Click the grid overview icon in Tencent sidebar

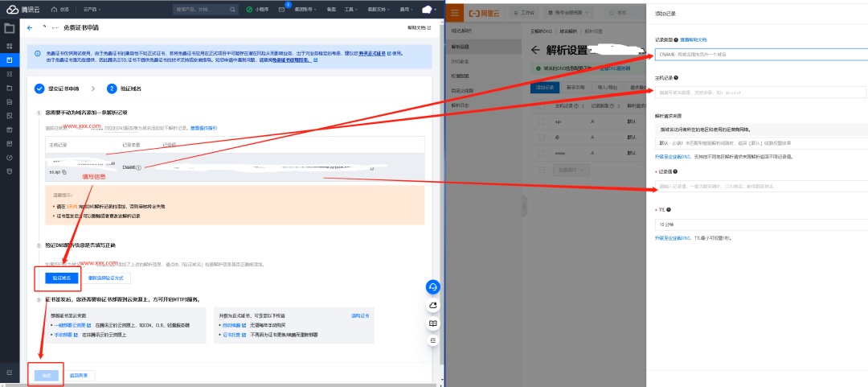pyautogui.click(x=9, y=46)
